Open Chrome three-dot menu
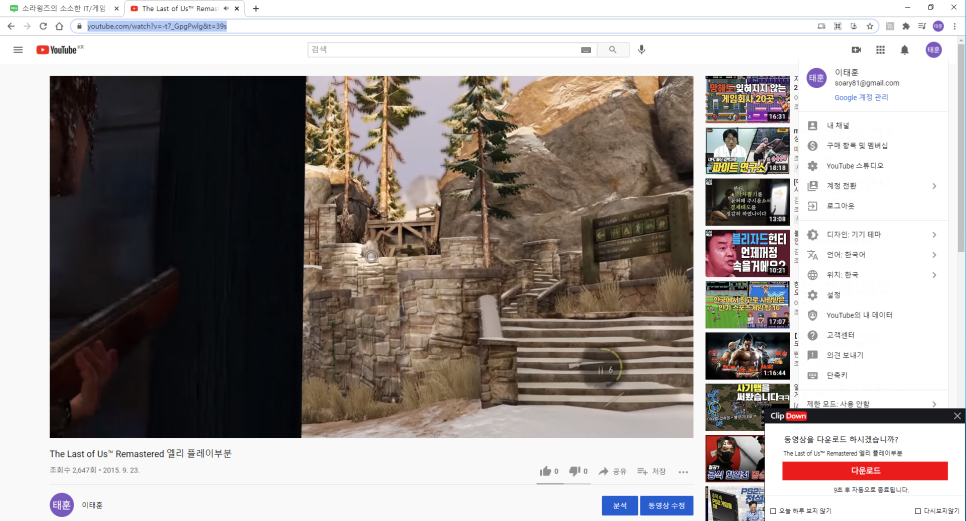 (954, 26)
